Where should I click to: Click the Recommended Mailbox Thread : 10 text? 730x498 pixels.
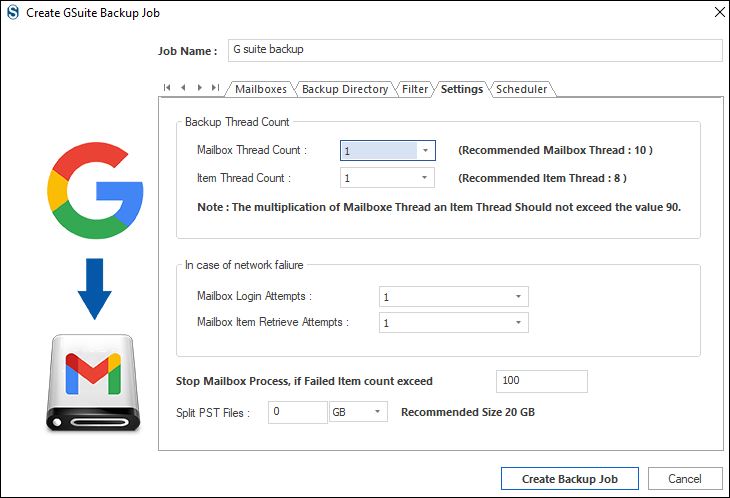(555, 150)
